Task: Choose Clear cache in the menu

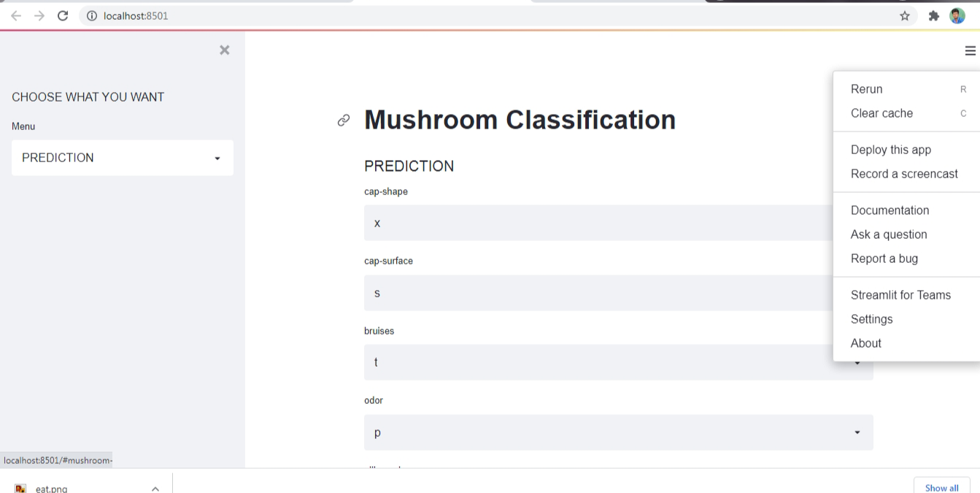Action: (x=881, y=113)
